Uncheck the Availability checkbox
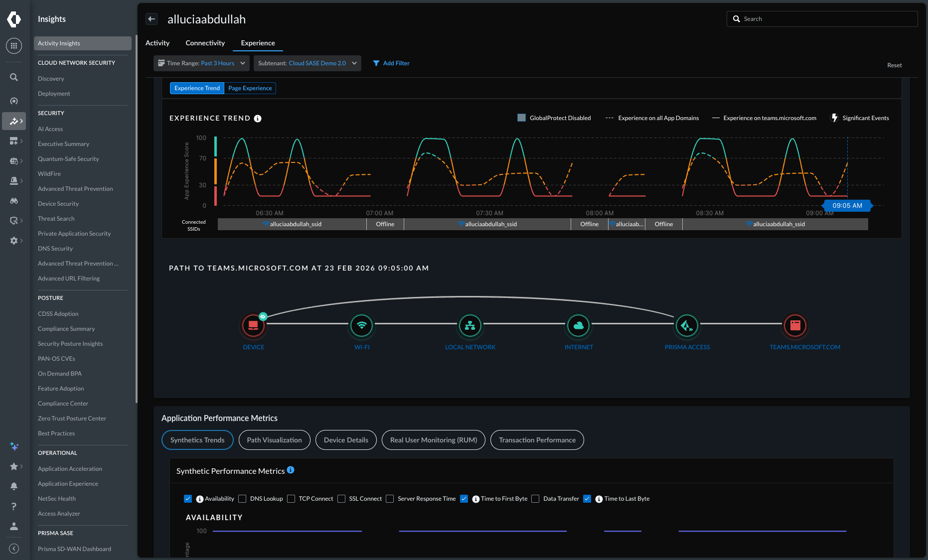The image size is (928, 560). tap(188, 499)
